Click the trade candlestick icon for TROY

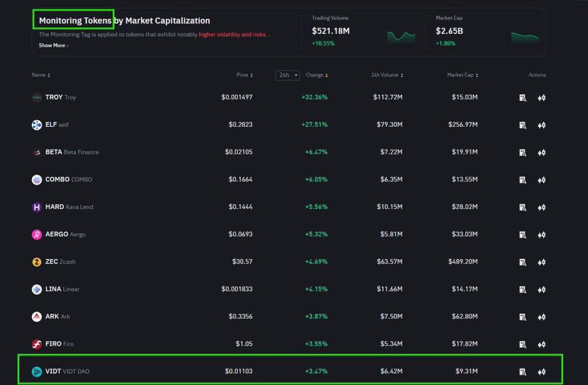[542, 98]
